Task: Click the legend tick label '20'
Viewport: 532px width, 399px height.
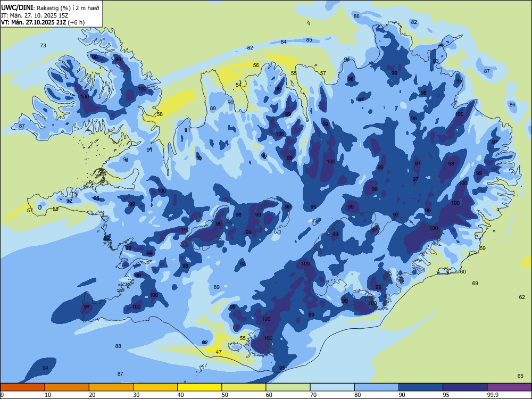Action: pyautogui.click(x=92, y=395)
